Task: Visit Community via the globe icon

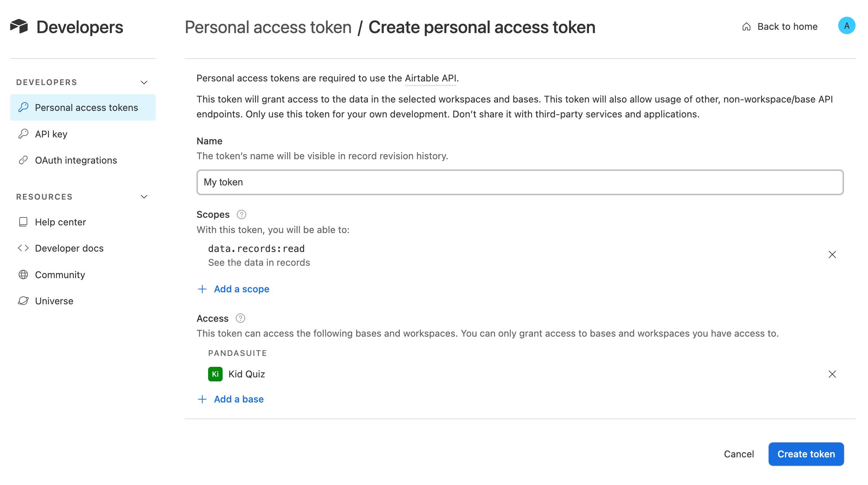Action: (x=24, y=274)
